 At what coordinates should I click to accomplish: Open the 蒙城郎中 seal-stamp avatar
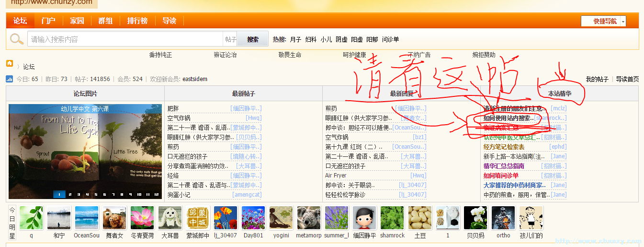click(198, 218)
